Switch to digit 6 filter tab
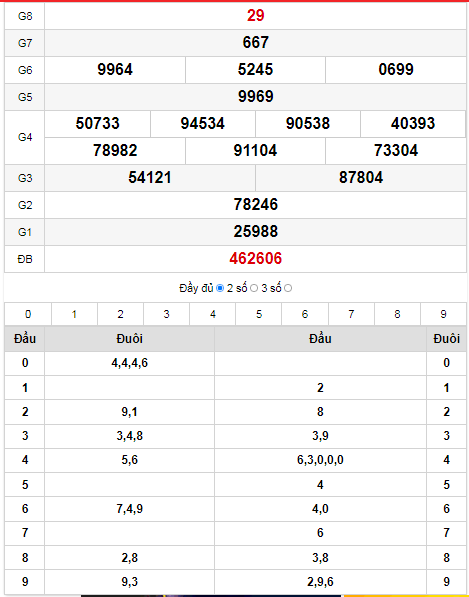 (305, 314)
